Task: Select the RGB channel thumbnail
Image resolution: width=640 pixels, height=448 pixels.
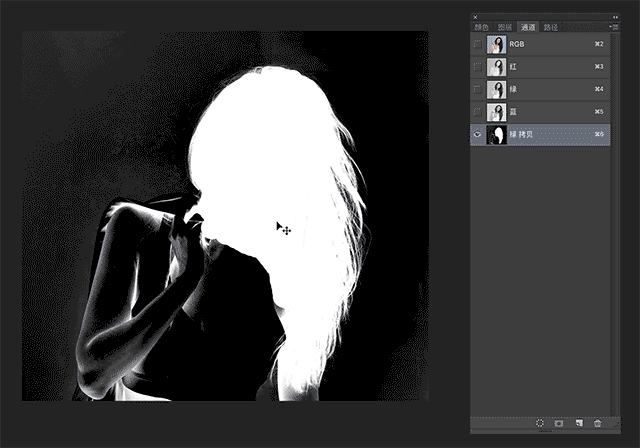Action: click(496, 44)
